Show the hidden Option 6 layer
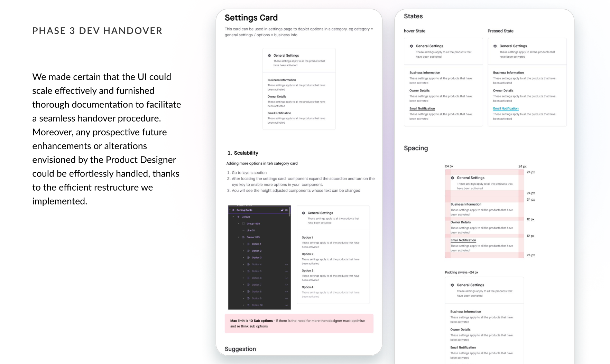 click(x=286, y=278)
